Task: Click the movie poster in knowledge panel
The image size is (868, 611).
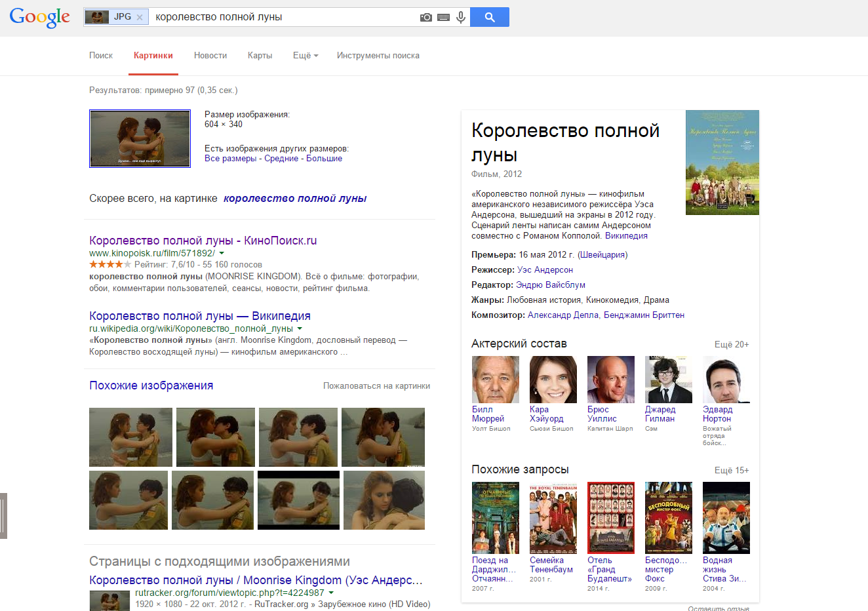Action: [x=722, y=163]
